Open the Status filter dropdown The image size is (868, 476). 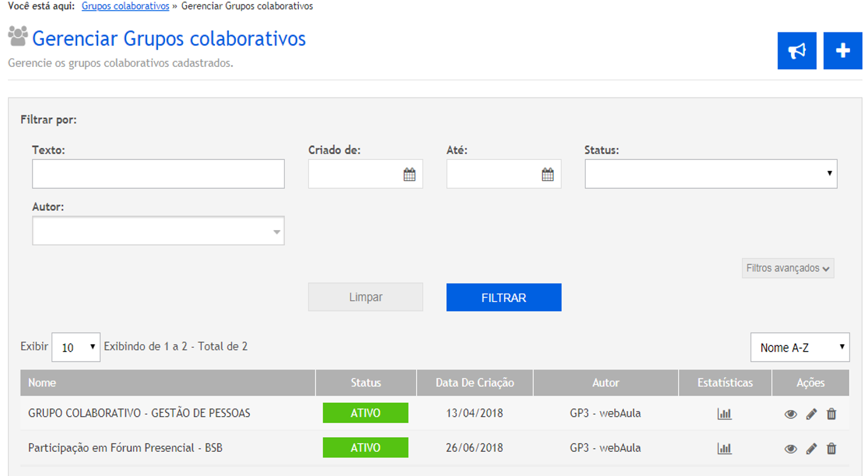click(x=711, y=174)
